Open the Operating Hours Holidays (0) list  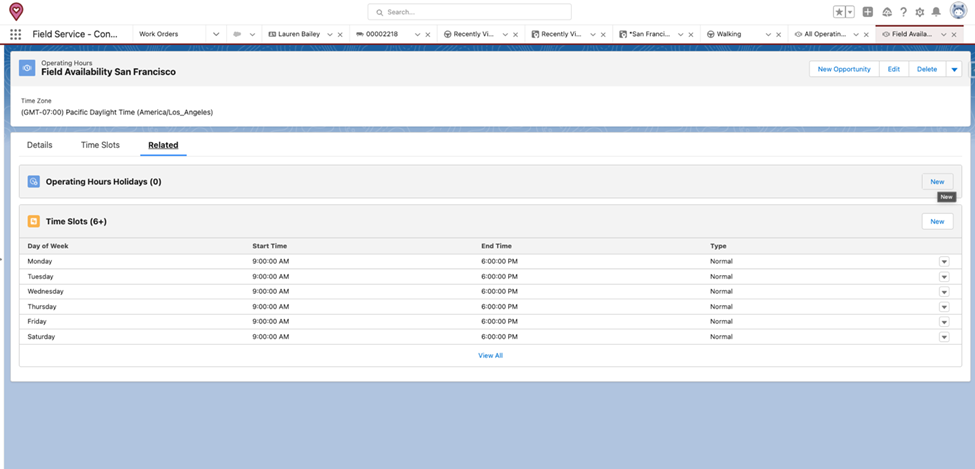click(x=103, y=182)
